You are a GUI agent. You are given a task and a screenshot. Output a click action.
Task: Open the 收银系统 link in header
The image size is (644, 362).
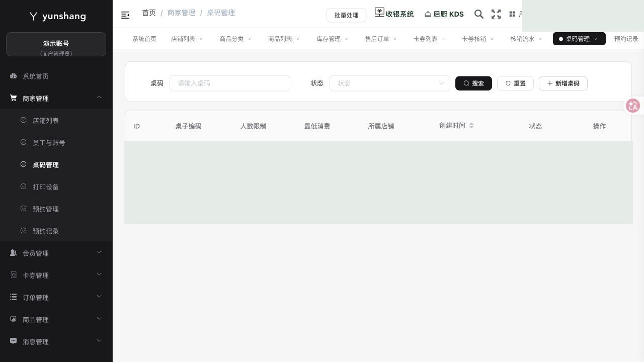tap(394, 14)
